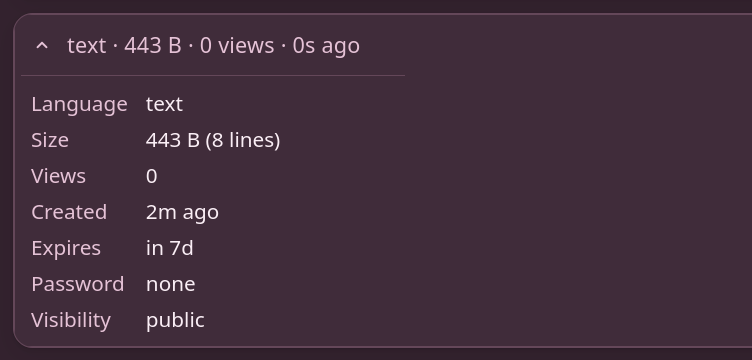The width and height of the screenshot is (752, 360).
Task: Collapse the paste details with the chevron
Action: 42,46
